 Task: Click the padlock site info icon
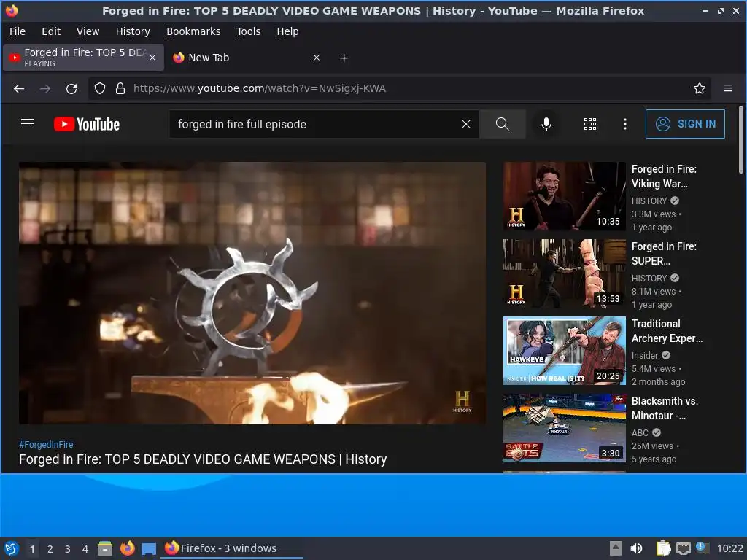120,88
